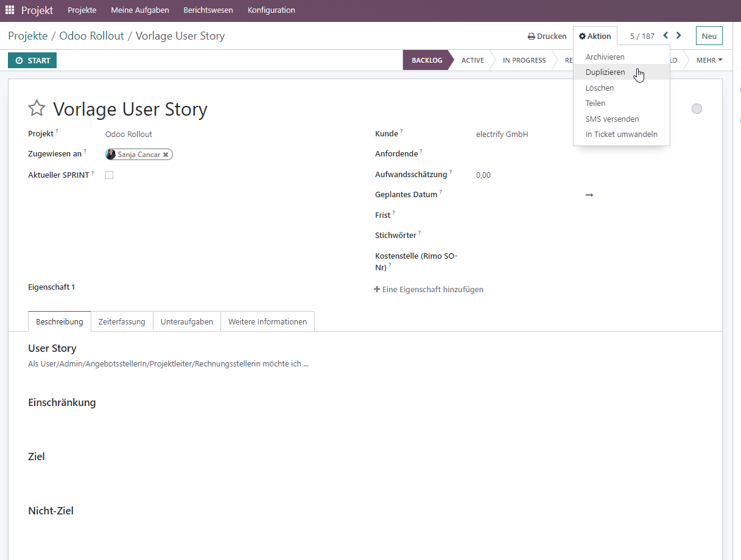Viewport: 741px width, 560px height.
Task: Open electrify GmbH customer link
Action: coord(502,134)
